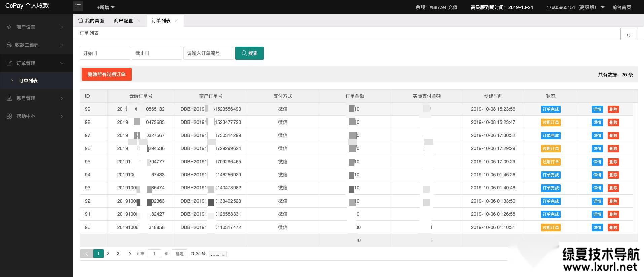Click 删除 for order ID 92
644x277 pixels.
pos(613,201)
